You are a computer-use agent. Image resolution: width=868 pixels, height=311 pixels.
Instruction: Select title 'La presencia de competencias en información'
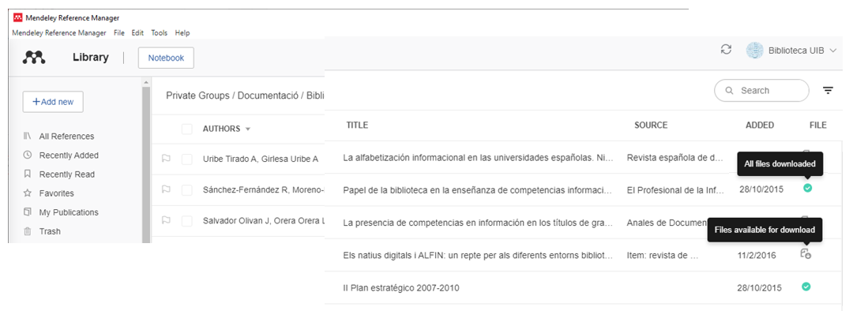pyautogui.click(x=479, y=223)
